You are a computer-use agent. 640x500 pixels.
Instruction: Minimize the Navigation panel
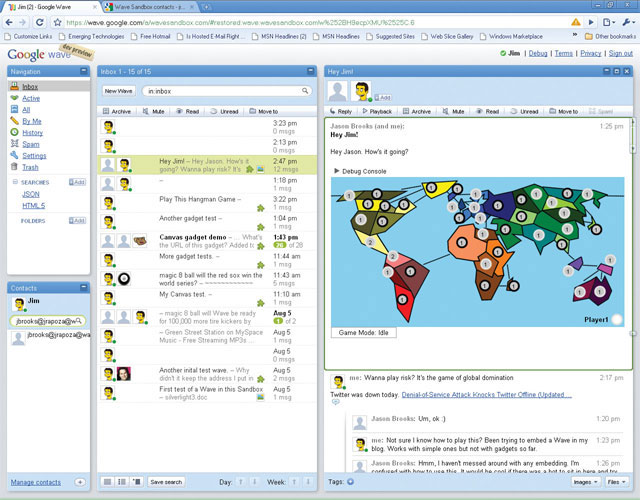pos(84,71)
